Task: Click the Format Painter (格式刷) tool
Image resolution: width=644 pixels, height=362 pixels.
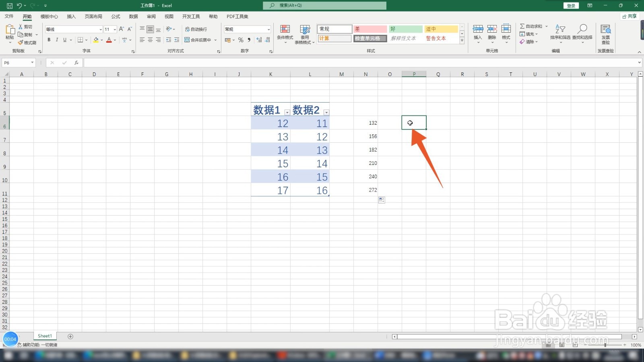Action: (x=27, y=43)
